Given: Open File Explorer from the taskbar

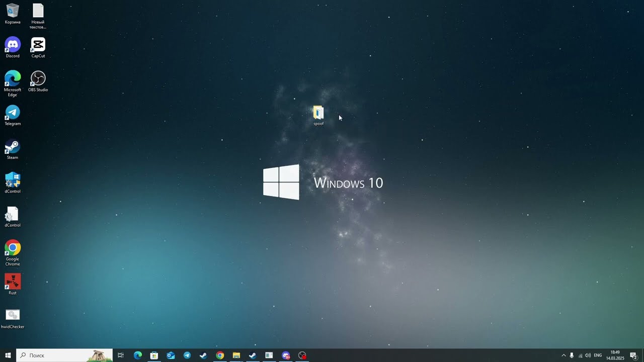Looking at the screenshot, I should (x=236, y=355).
